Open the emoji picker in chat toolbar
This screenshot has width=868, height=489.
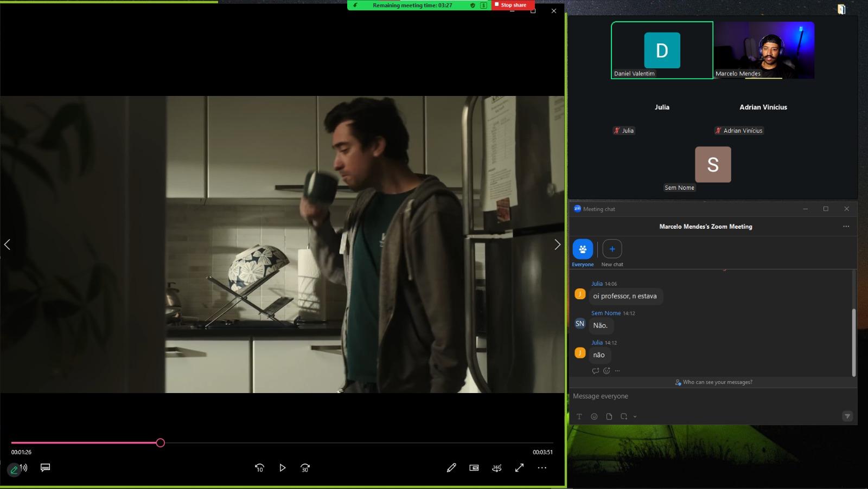click(594, 416)
